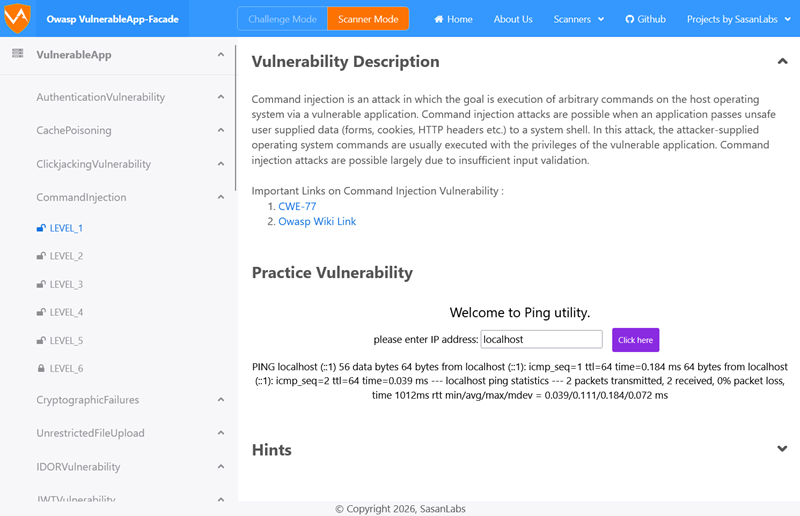Screen dimensions: 800x516
Task: Open Projects by SasanLabs dropdown
Action: (x=738, y=19)
